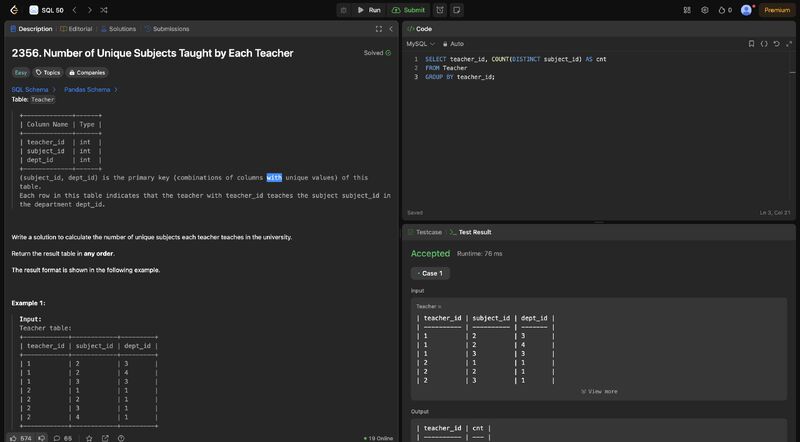This screenshot has height=442, width=800.
Task: Open the feedback question mark icon
Action: point(121,438)
